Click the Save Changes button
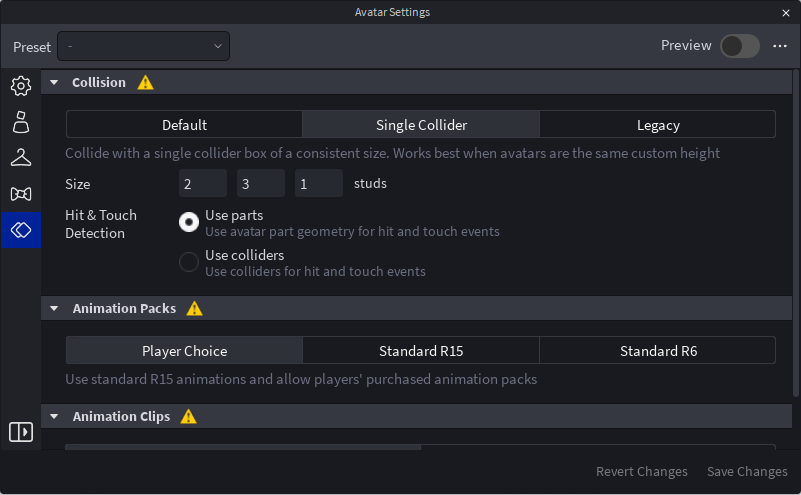Image resolution: width=801 pixels, height=495 pixels. pos(747,472)
